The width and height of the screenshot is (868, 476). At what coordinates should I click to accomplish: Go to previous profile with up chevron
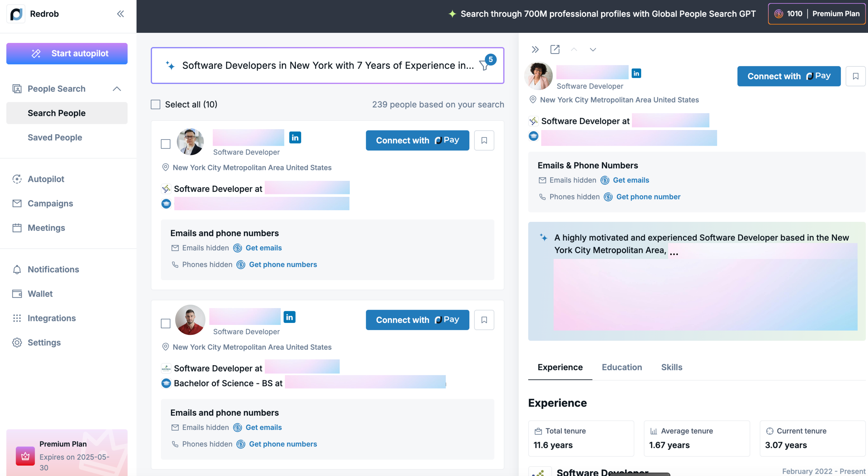574,49
